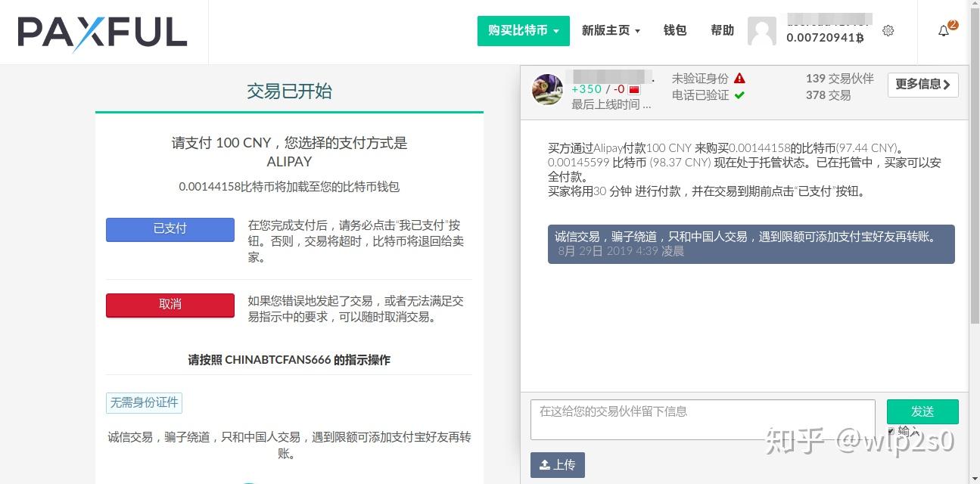Click the red warning icon beside 未验证身份

(x=738, y=77)
